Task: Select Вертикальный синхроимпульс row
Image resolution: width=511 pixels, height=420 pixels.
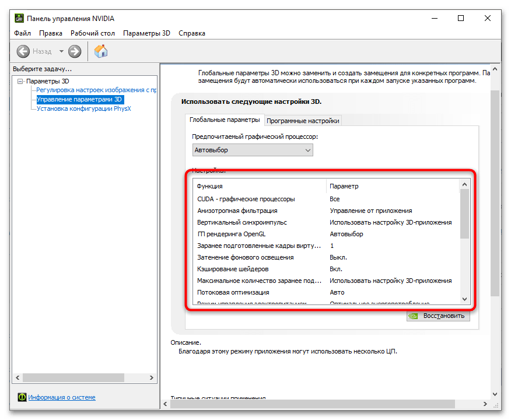Action: (326, 223)
